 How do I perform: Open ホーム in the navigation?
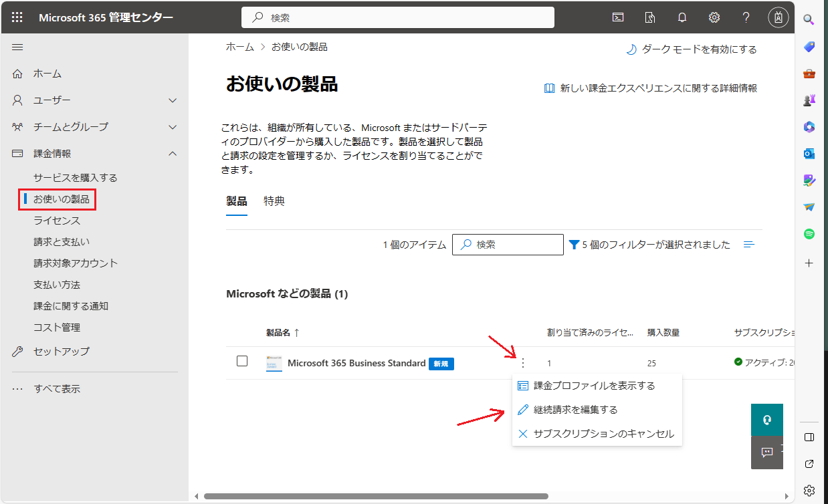tap(47, 74)
